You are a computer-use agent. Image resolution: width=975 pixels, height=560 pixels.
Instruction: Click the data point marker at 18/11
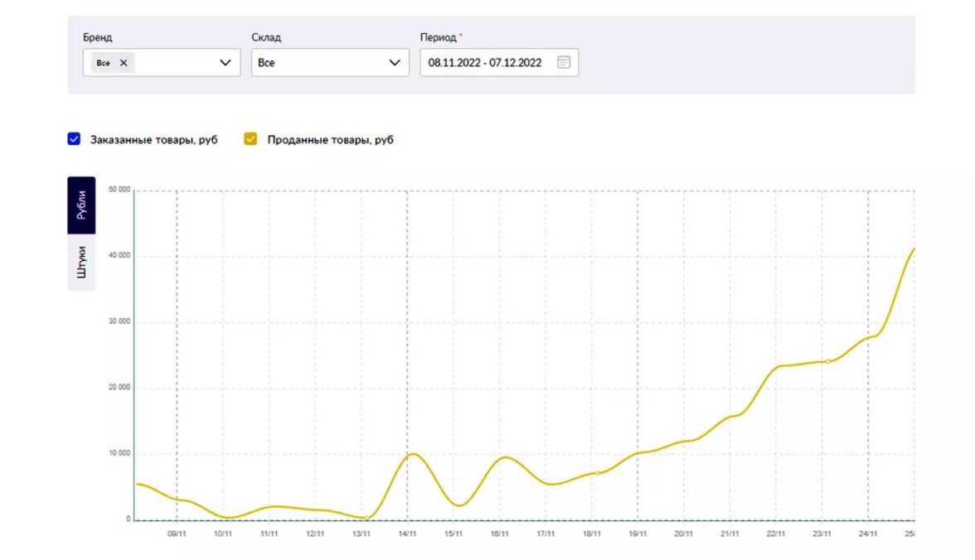point(597,473)
